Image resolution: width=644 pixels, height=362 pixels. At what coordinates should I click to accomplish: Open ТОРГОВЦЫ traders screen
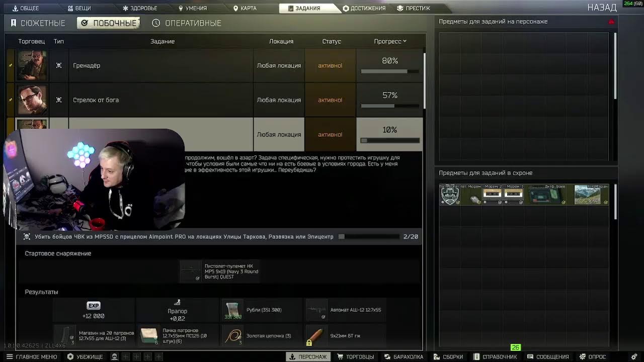pyautogui.click(x=356, y=356)
